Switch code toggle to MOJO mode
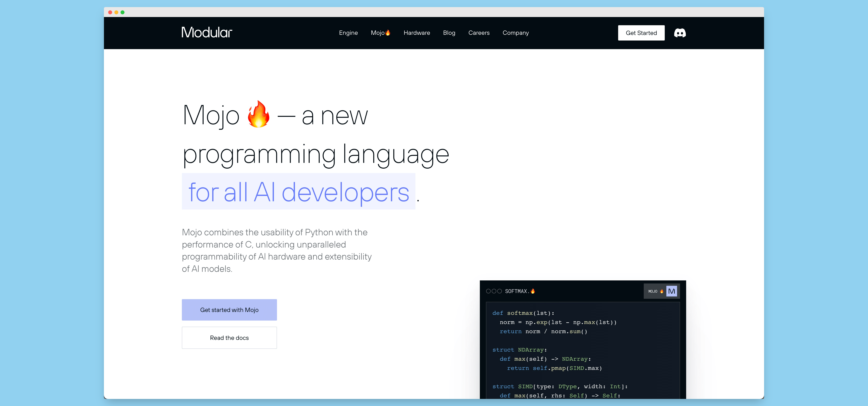Screen dimensions: 868x406 (655, 291)
